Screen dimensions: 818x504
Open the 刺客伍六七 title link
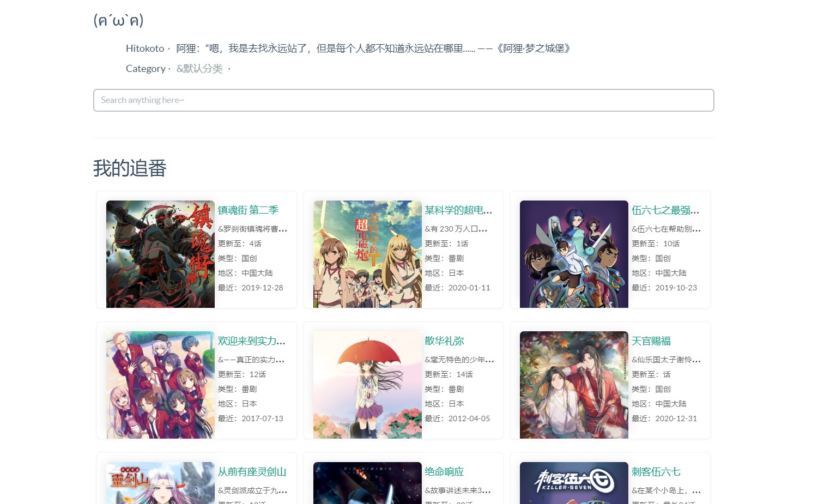point(656,472)
